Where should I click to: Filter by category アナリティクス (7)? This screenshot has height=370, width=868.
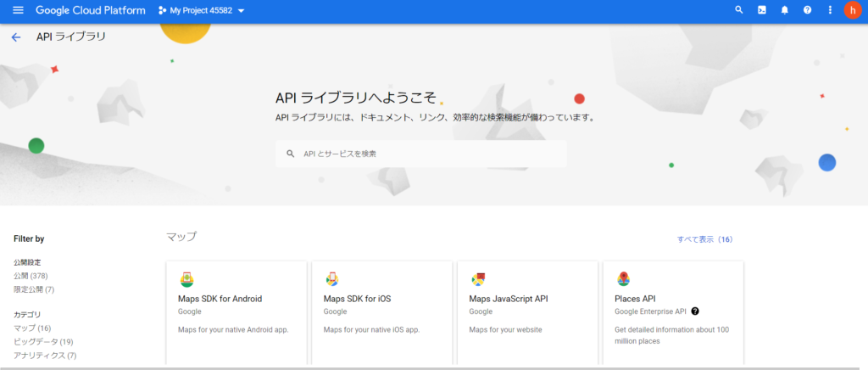click(x=45, y=355)
